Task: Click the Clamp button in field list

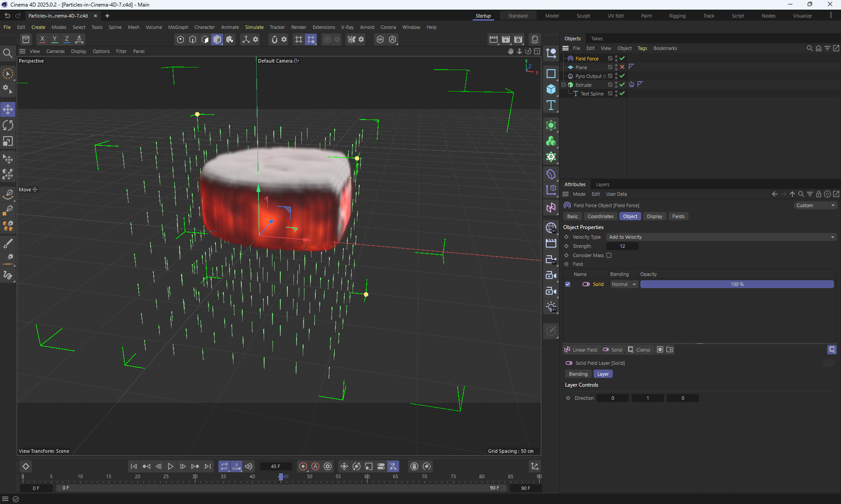Action: (639, 350)
